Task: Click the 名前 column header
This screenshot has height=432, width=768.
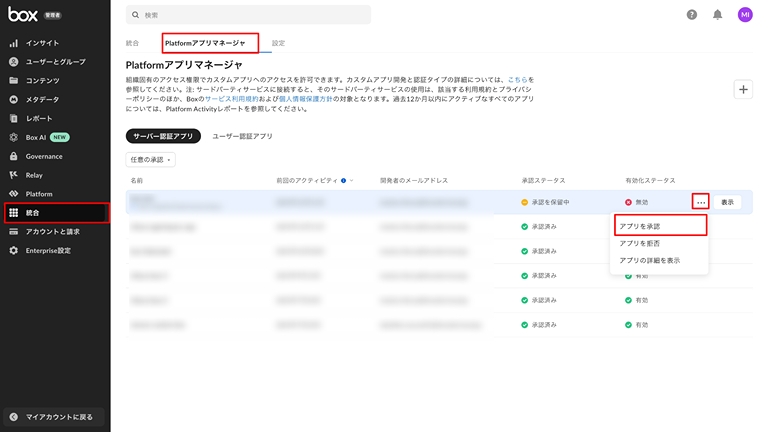Action: [137, 181]
